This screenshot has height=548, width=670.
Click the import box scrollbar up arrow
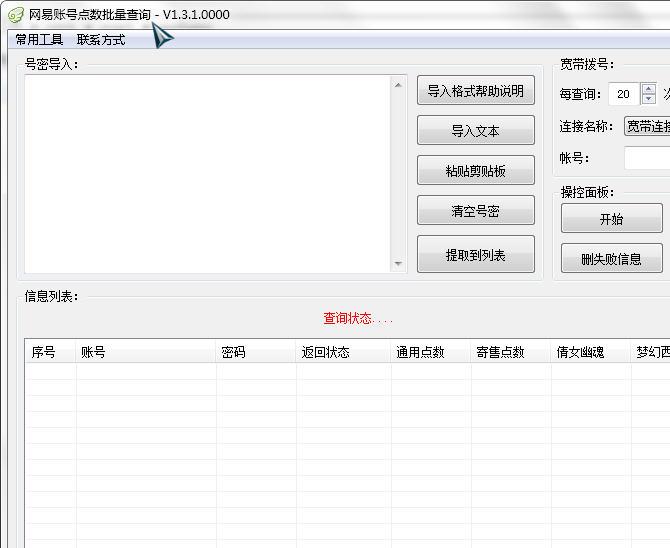pyautogui.click(x=398, y=85)
